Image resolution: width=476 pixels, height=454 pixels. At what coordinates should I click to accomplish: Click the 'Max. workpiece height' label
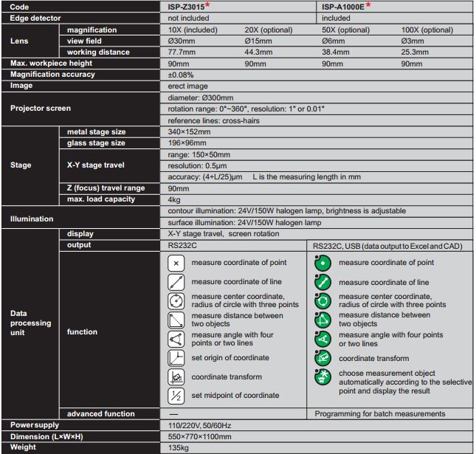point(51,63)
